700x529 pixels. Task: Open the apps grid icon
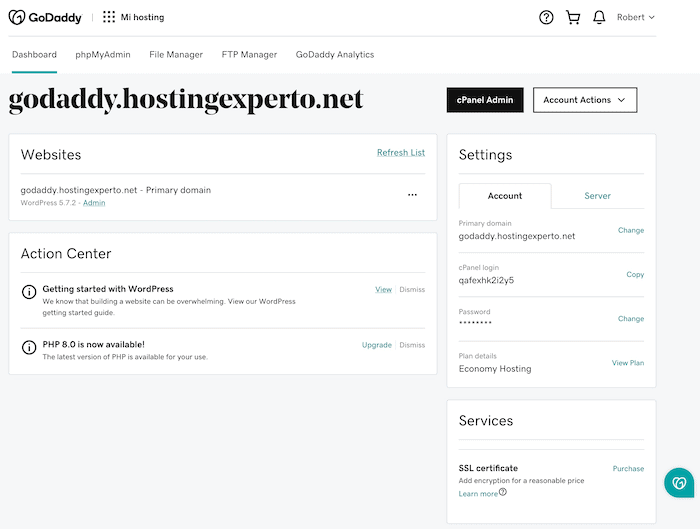point(109,17)
